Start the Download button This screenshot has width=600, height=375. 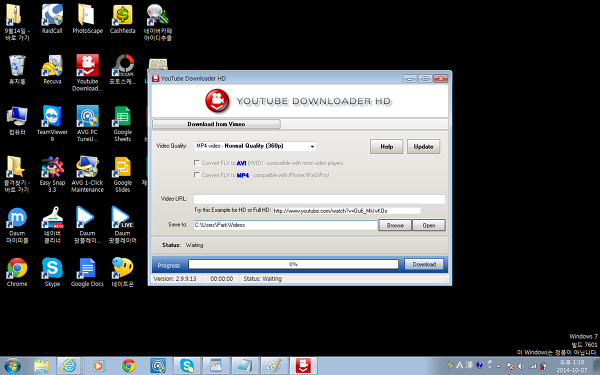[x=424, y=264]
